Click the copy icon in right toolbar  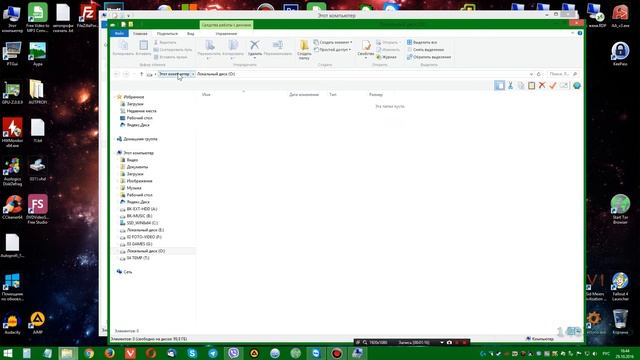(521, 86)
